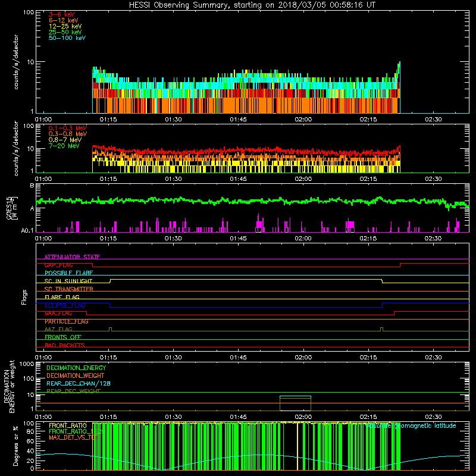Select the orange 6-12 keV legend entry
This screenshot has width=476, height=476.
[x=64, y=20]
